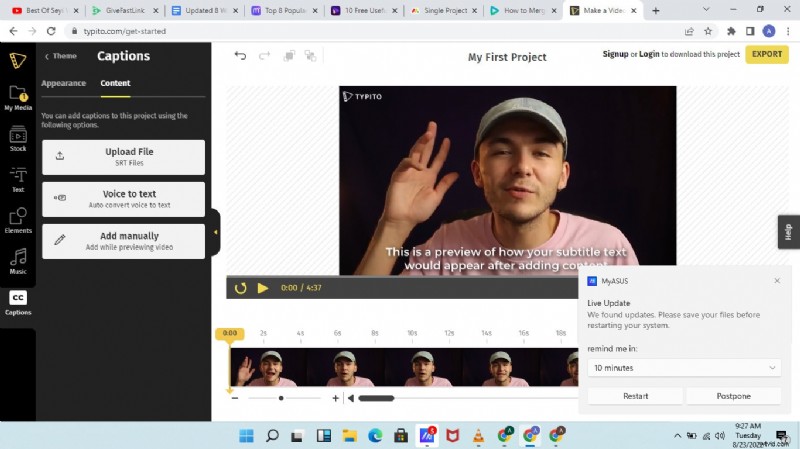Select the Content tab
This screenshot has width=800, height=449.
[x=115, y=83]
